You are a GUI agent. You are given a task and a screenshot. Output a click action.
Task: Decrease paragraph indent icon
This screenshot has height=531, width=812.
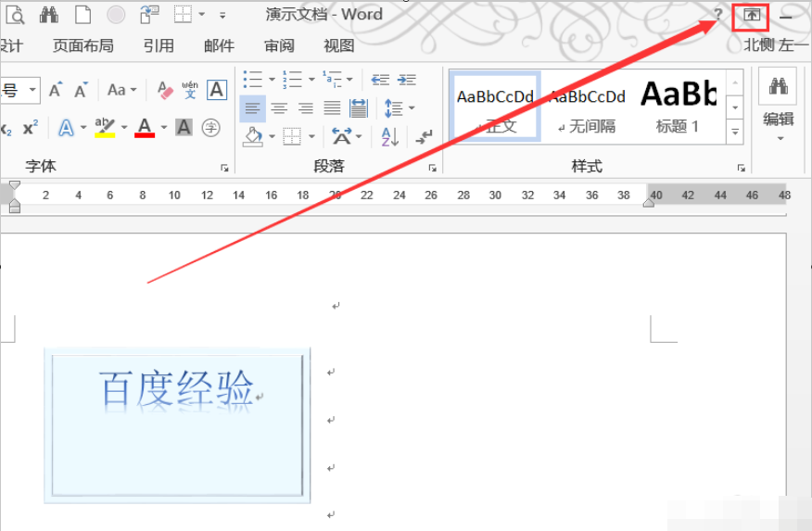[x=380, y=79]
